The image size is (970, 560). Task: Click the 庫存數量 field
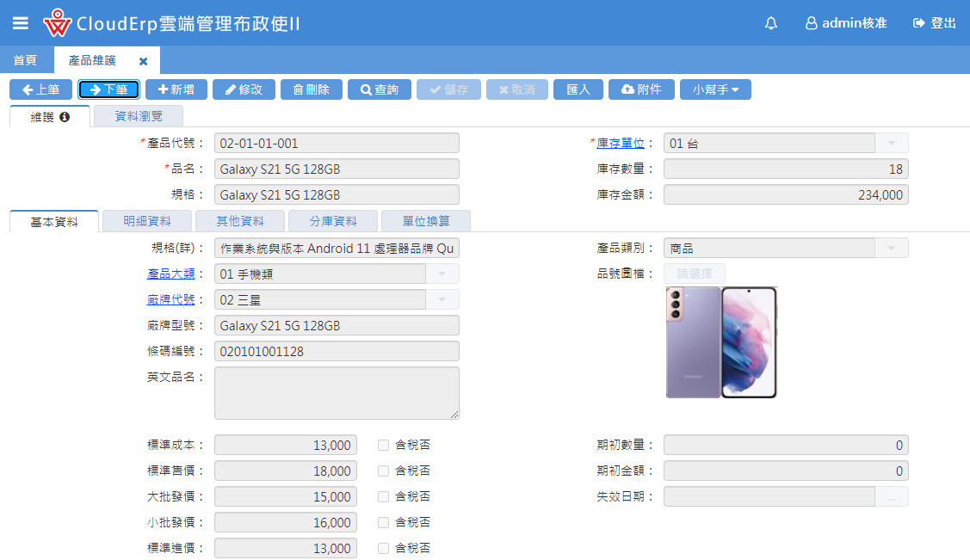(786, 169)
